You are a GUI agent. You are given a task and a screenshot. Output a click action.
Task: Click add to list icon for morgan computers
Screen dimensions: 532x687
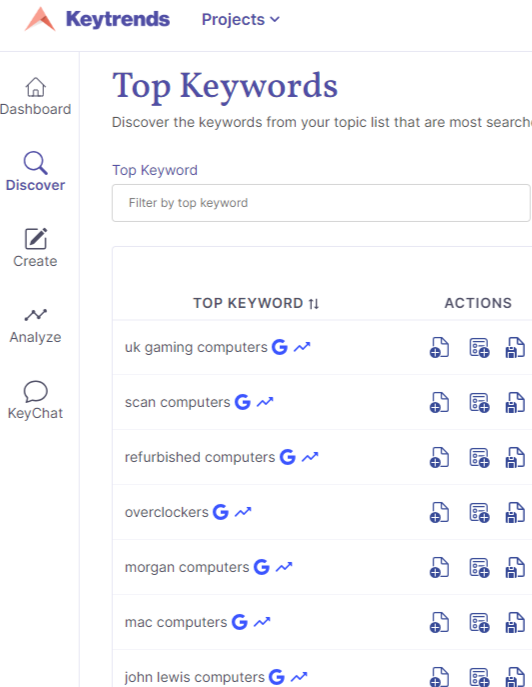click(x=479, y=568)
